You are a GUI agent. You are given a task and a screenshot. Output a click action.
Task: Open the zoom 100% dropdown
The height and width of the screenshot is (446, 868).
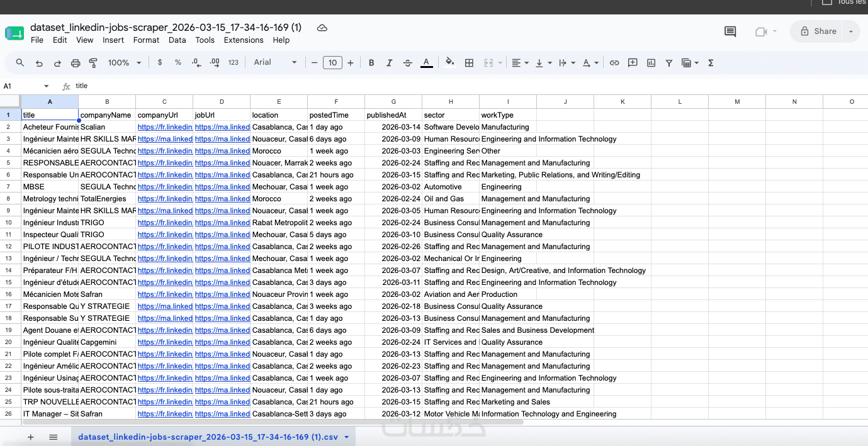click(x=125, y=63)
